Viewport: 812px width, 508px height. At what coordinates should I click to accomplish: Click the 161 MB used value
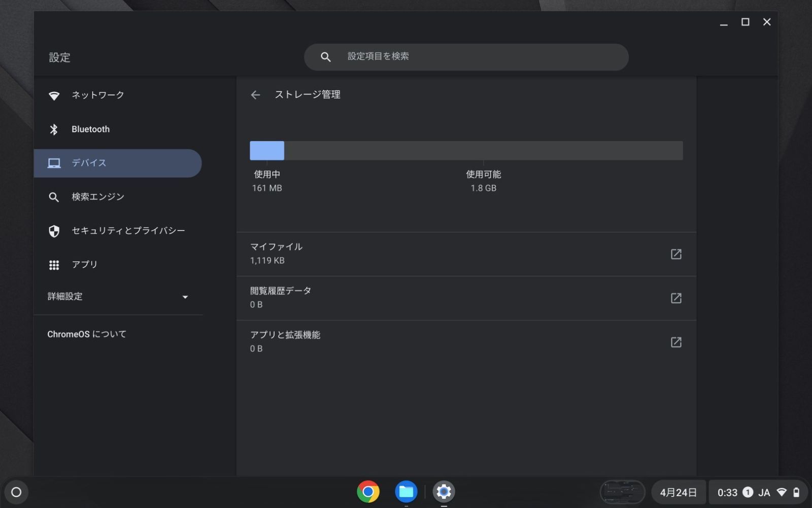[267, 188]
